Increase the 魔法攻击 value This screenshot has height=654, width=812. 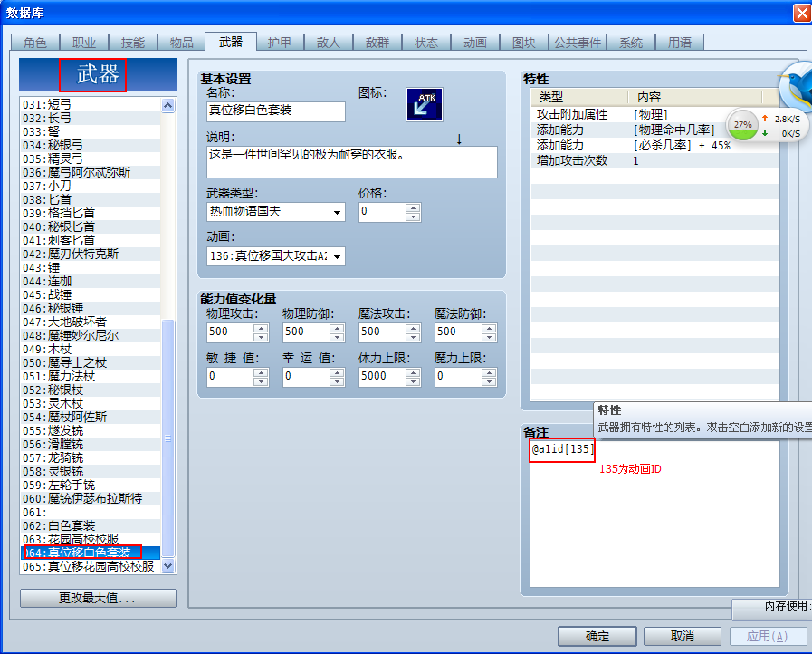(x=413, y=328)
